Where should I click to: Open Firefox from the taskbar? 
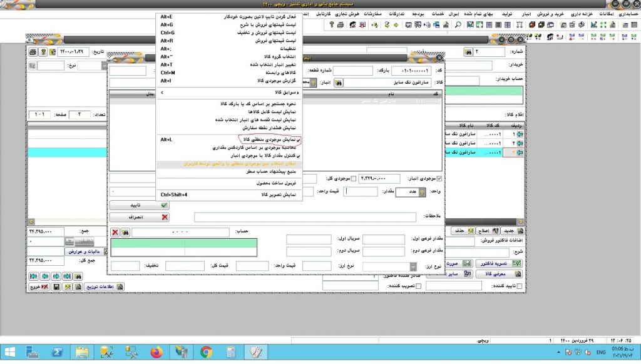click(156, 352)
